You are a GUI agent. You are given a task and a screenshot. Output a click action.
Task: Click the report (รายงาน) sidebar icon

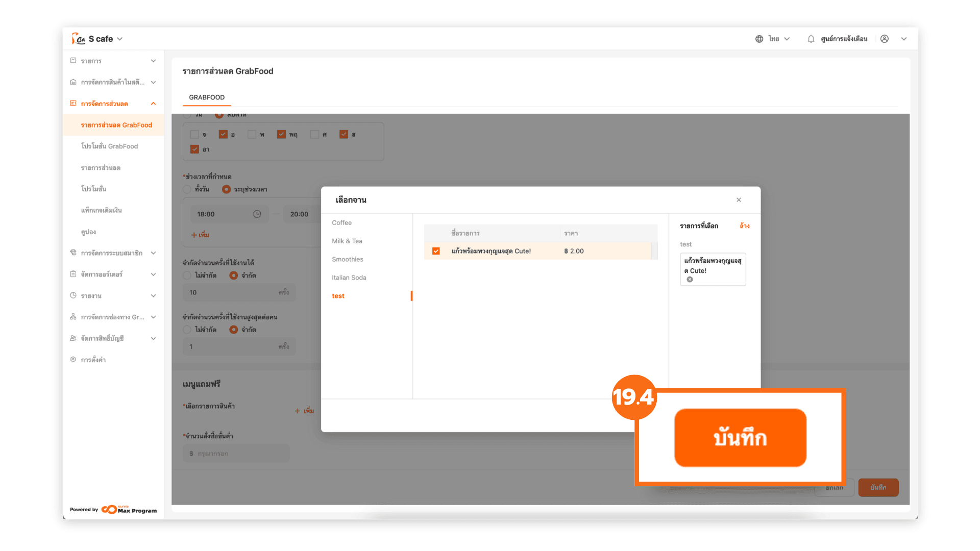point(73,295)
